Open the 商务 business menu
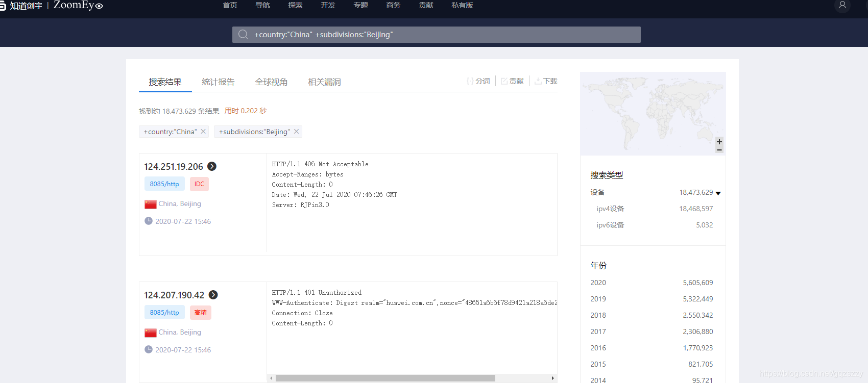Image resolution: width=868 pixels, height=383 pixels. [394, 5]
